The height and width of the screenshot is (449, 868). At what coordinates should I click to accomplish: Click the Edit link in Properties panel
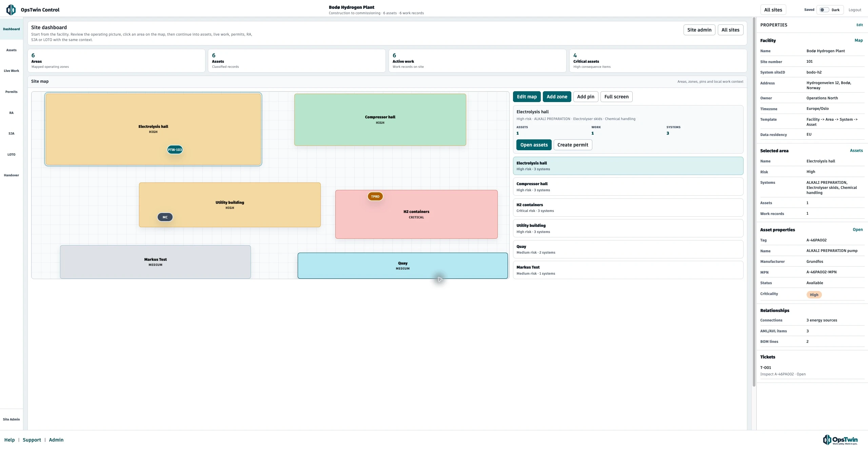860,25
